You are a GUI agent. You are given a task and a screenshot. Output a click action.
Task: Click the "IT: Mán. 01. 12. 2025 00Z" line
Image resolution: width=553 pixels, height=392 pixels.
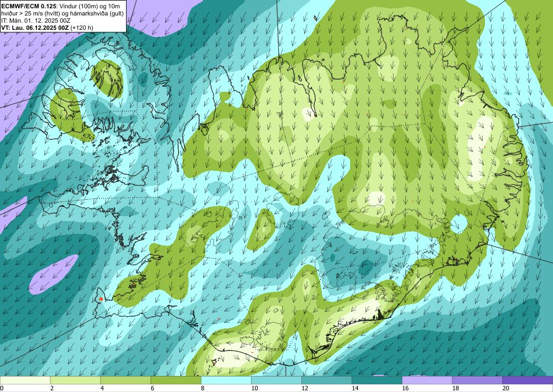tap(36, 20)
